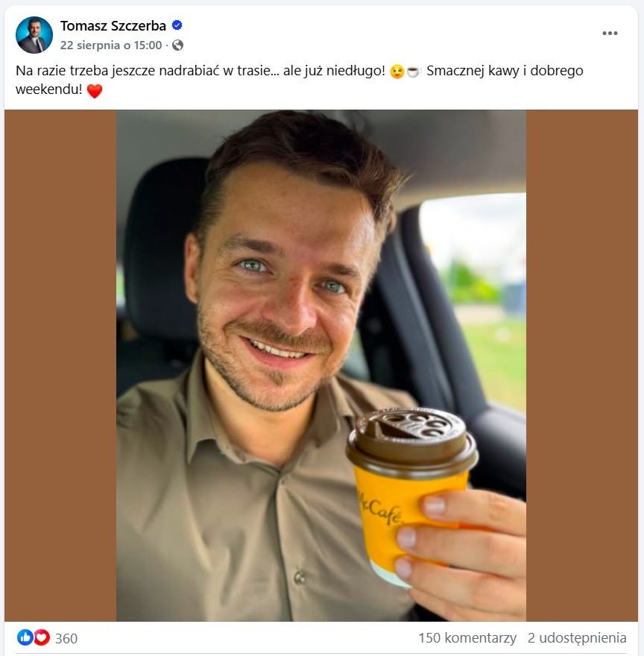Click the blue thumbs-up reaction icon
644x656 pixels.
click(x=25, y=637)
